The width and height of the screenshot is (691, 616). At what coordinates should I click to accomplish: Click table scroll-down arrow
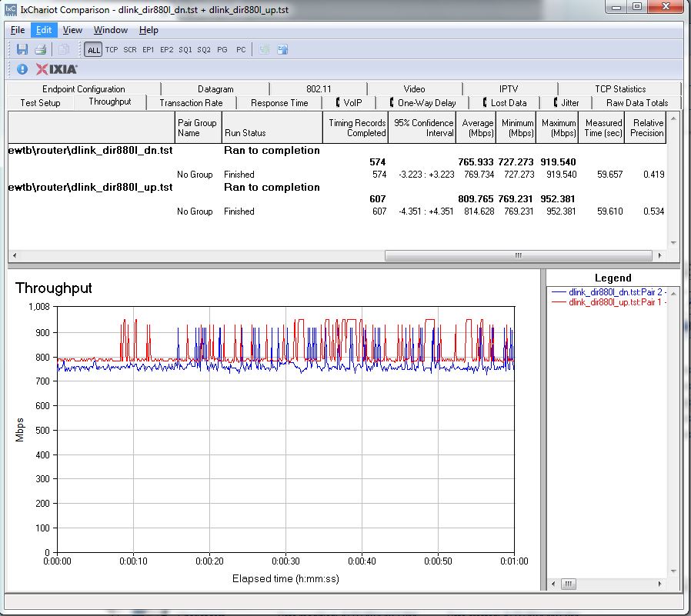[x=673, y=243]
